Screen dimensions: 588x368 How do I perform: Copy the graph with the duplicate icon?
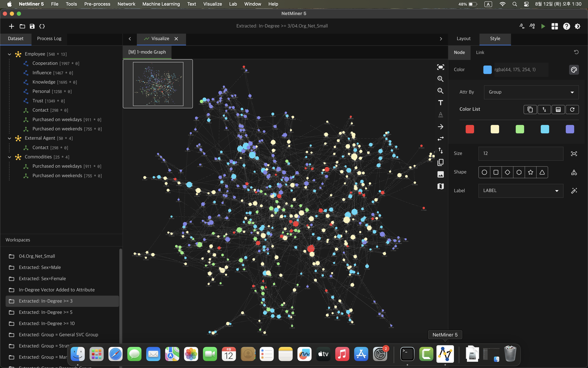(440, 162)
